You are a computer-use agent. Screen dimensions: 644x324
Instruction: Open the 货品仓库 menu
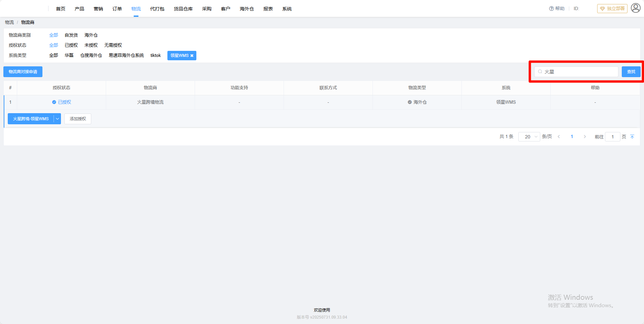[183, 9]
